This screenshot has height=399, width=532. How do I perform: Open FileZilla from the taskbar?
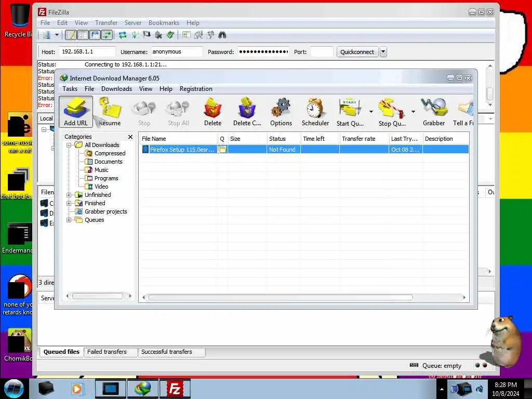click(175, 389)
